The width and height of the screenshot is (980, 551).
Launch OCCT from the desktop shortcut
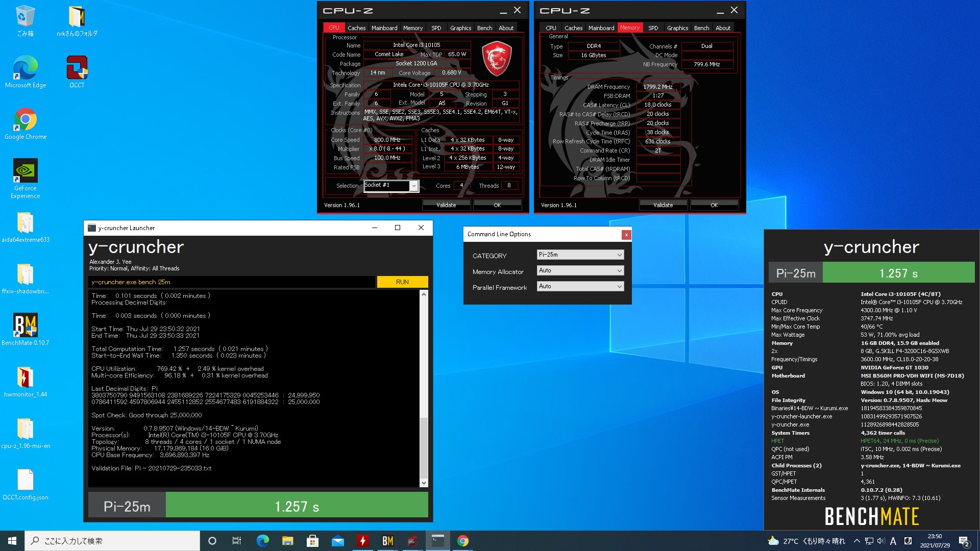click(x=77, y=72)
